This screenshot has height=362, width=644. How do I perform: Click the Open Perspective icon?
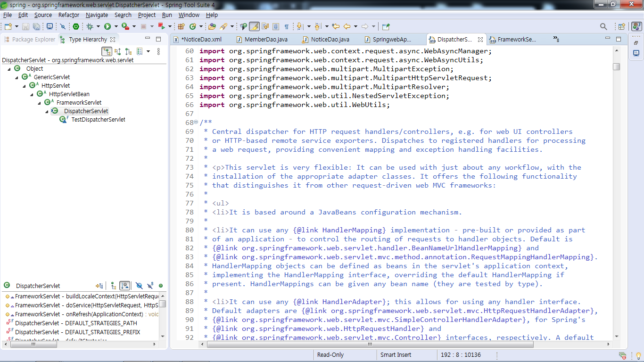[x=621, y=26]
